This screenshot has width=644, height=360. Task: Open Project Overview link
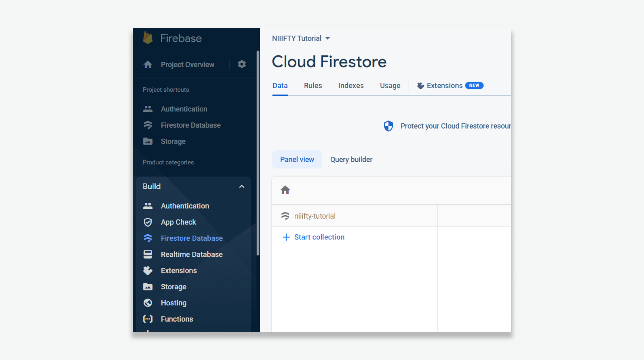click(x=188, y=65)
